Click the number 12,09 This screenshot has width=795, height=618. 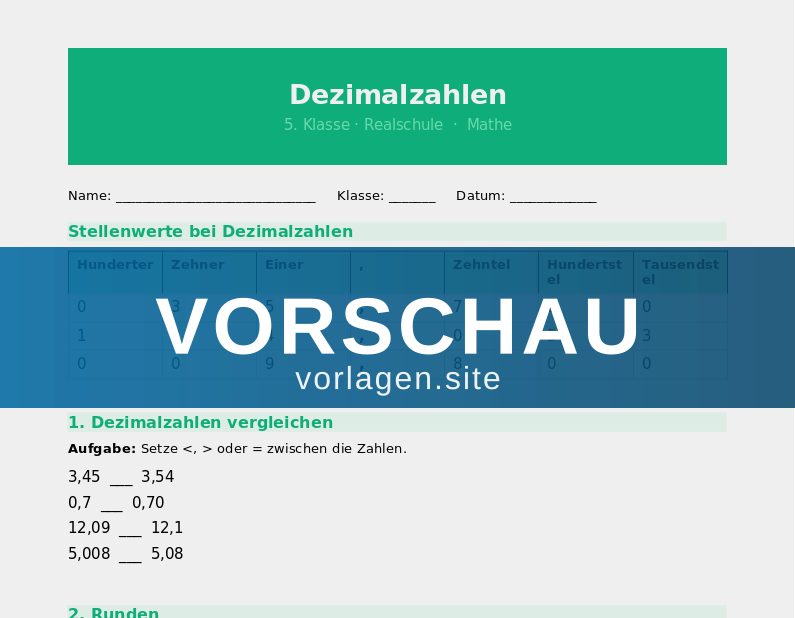tap(89, 528)
